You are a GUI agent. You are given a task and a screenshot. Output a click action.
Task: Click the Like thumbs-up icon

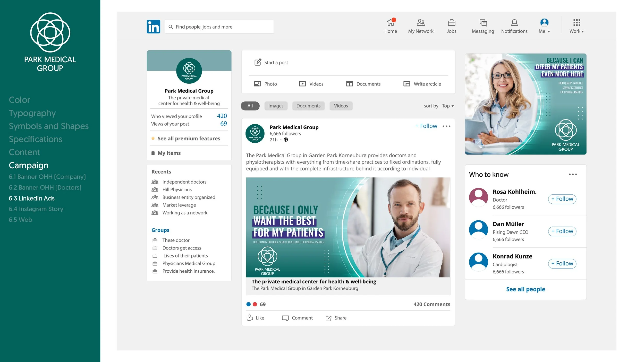click(250, 317)
